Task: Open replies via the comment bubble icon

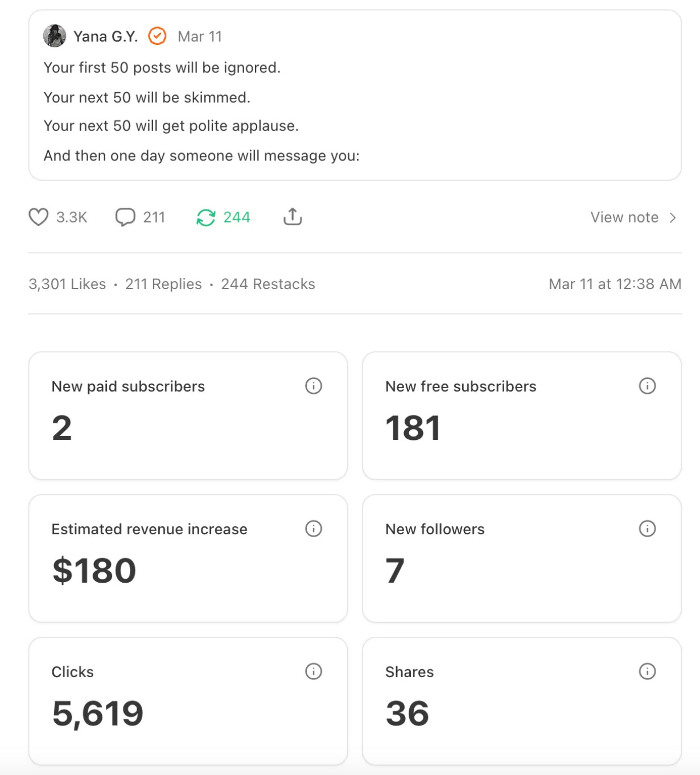Action: [125, 217]
